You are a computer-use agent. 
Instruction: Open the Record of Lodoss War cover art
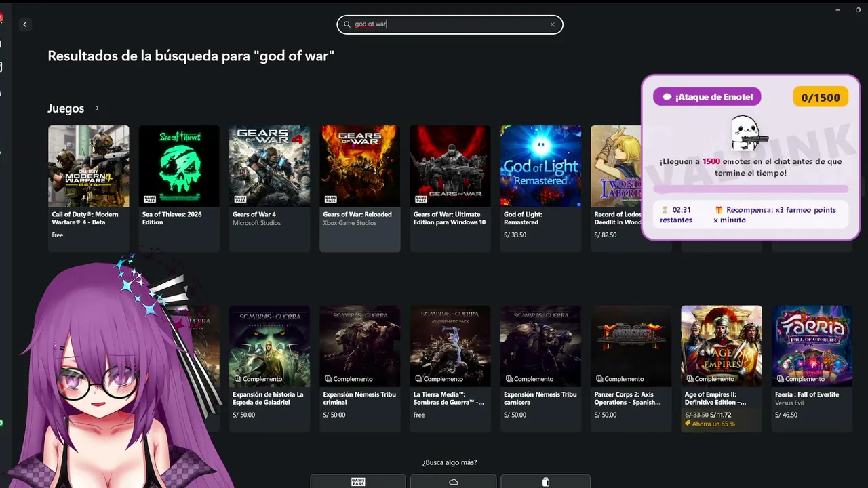click(616, 166)
